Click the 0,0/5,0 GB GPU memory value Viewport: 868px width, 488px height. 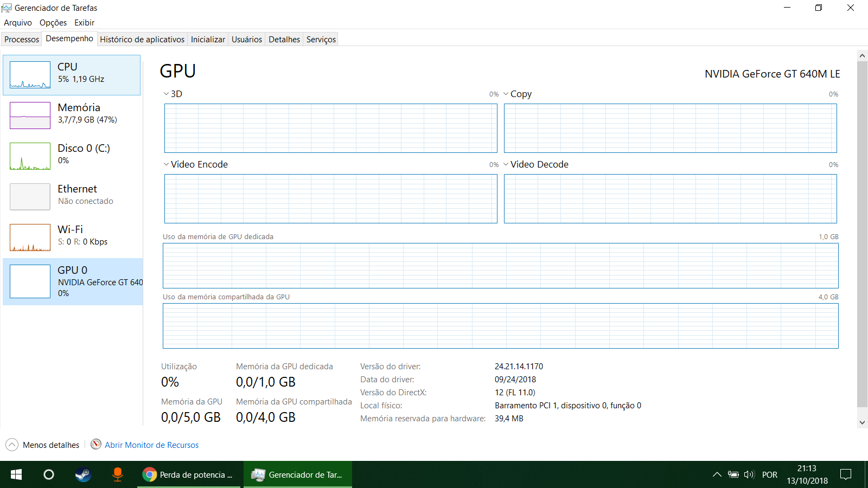point(191,417)
